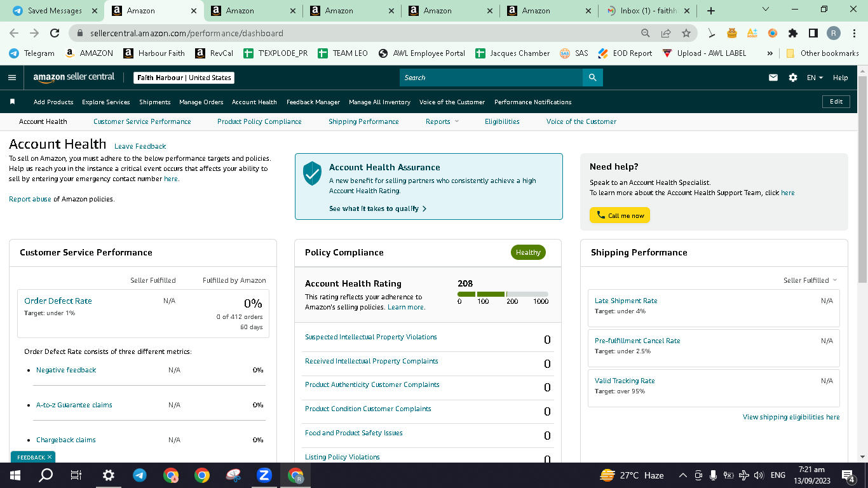Viewport: 868px width, 488px height.
Task: Open the Other bookmarks folder
Action: [822, 53]
